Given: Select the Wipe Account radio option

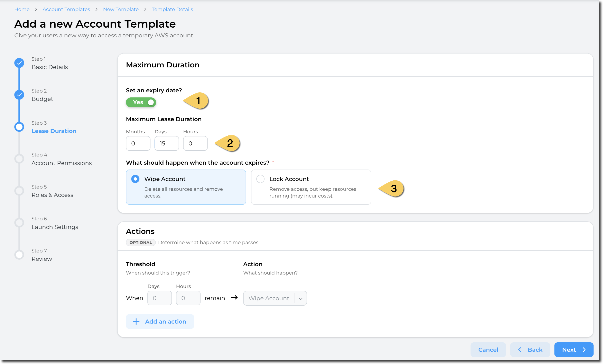Looking at the screenshot, I should pos(135,179).
